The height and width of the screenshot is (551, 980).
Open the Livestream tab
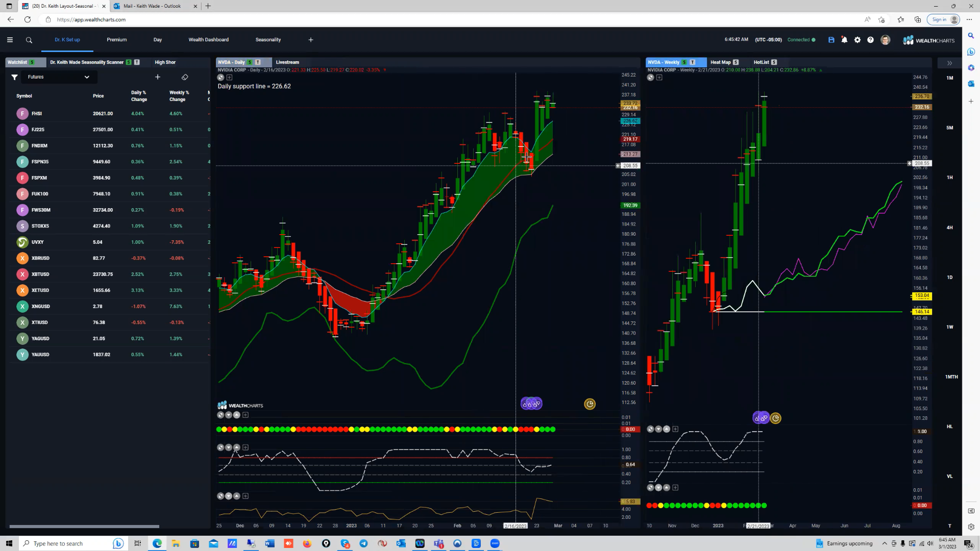click(x=287, y=62)
